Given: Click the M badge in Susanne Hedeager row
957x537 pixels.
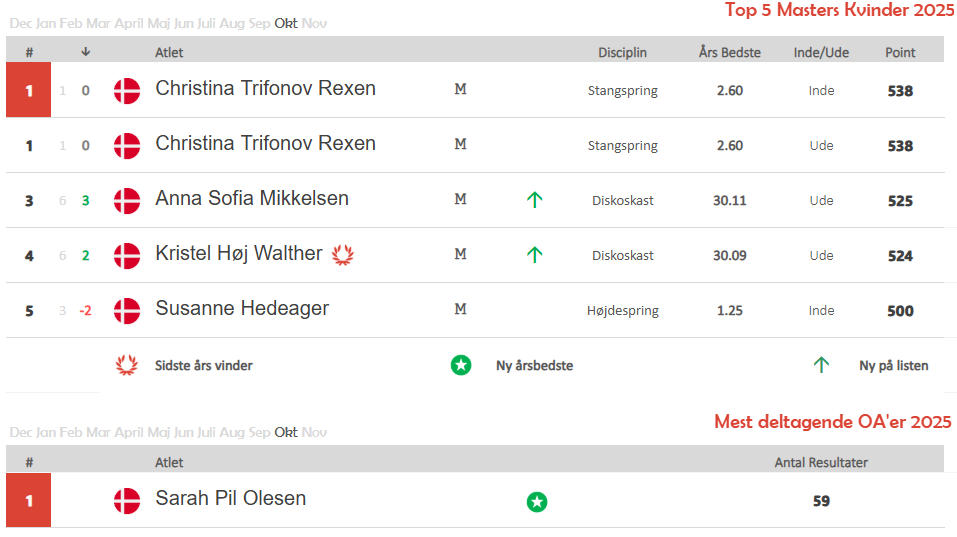Looking at the screenshot, I should point(460,309).
